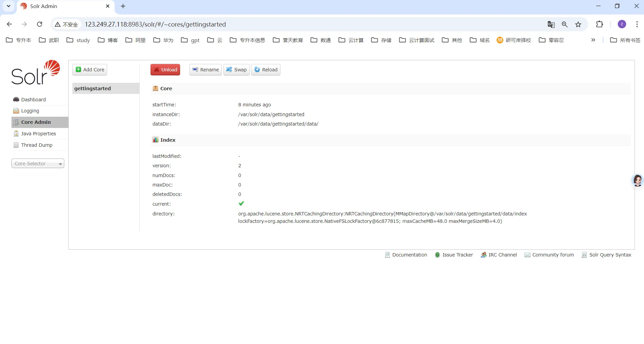Image resolution: width=644 pixels, height=344 pixels.
Task: Unload the gettingstarted core
Action: pyautogui.click(x=165, y=70)
